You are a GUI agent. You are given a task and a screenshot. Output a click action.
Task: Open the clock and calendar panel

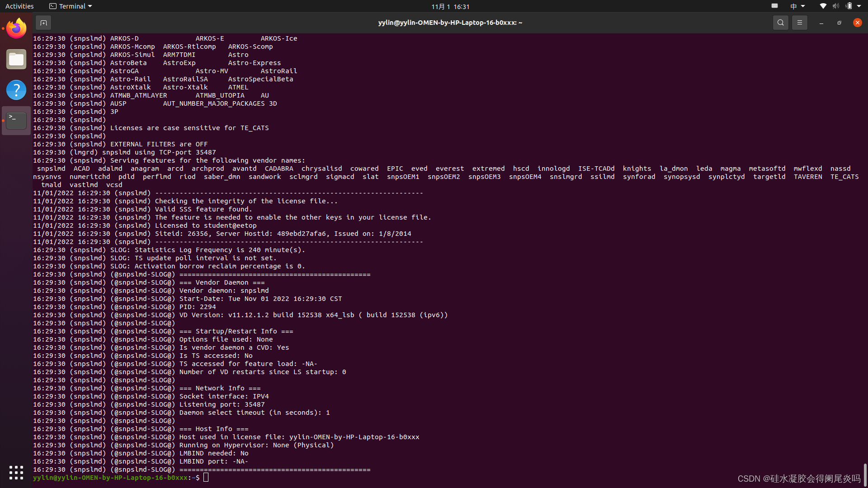tap(450, 6)
